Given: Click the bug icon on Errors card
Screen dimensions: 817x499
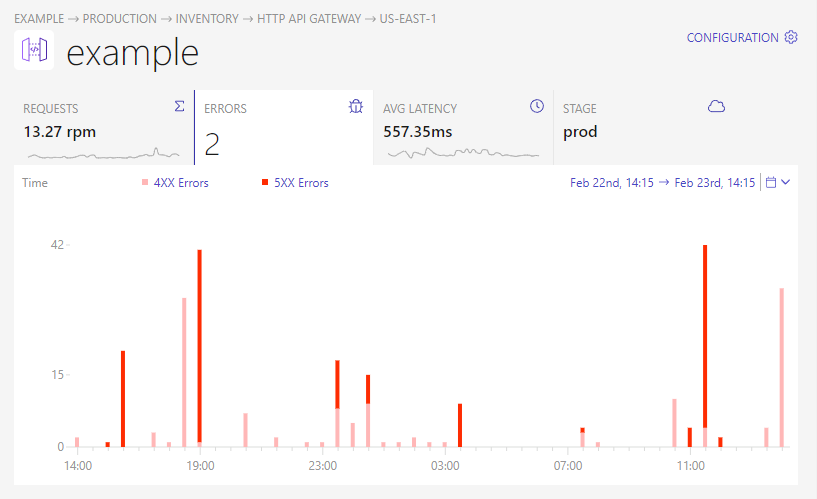Looking at the screenshot, I should click(x=356, y=106).
